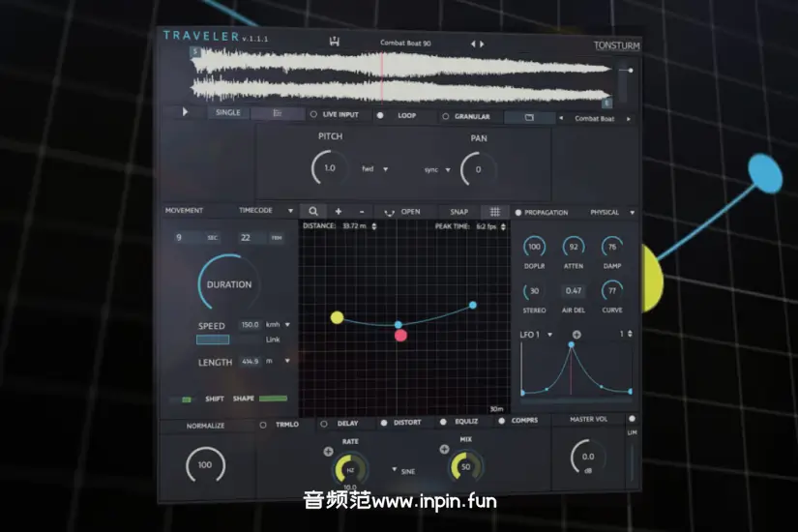
Task: Click the SPEED value field 150.0
Action: (250, 324)
